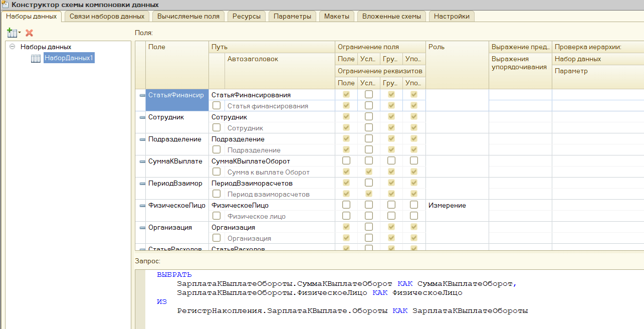Collapse the 'Наборы данных' tree node
The height and width of the screenshot is (329, 644).
click(x=12, y=47)
